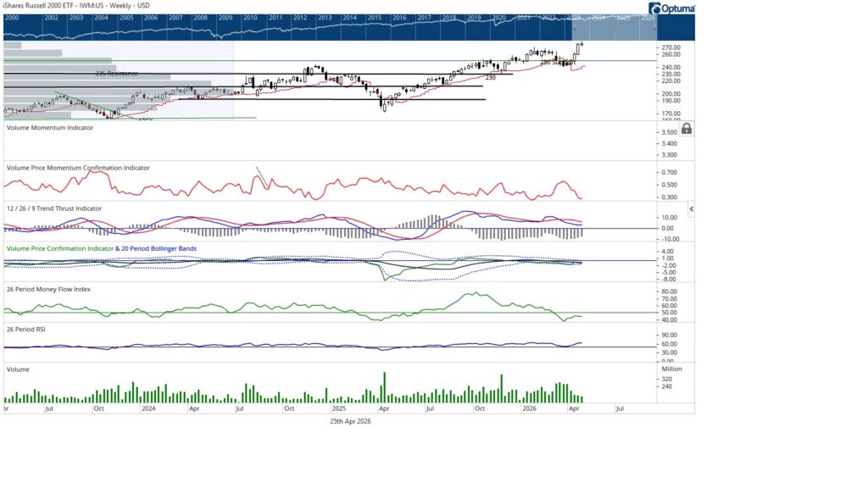The image size is (868, 488).
Task: Click the lock icon on the price scale
Action: click(687, 129)
